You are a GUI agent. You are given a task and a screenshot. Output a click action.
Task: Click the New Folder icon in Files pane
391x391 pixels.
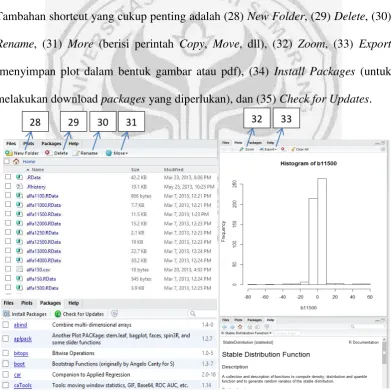click(8, 153)
